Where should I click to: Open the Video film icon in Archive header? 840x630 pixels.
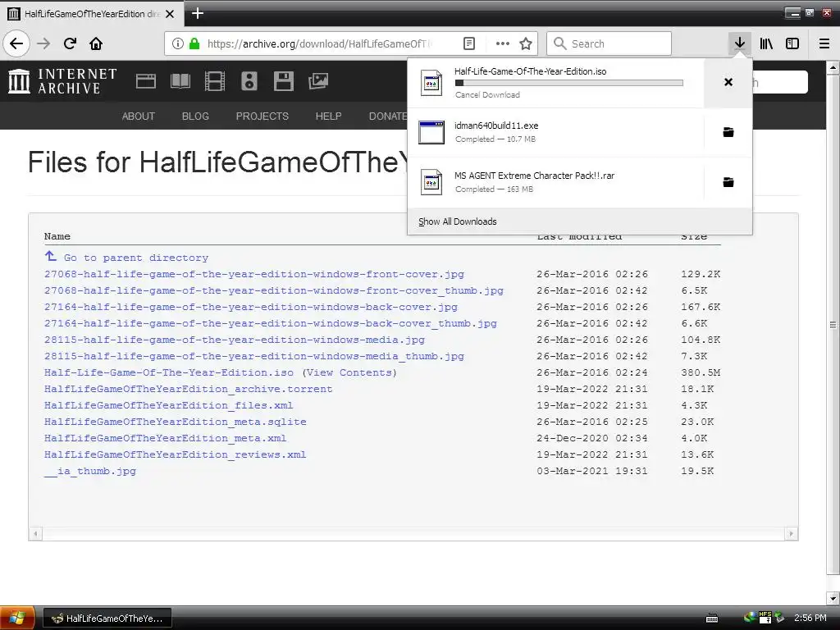215,81
